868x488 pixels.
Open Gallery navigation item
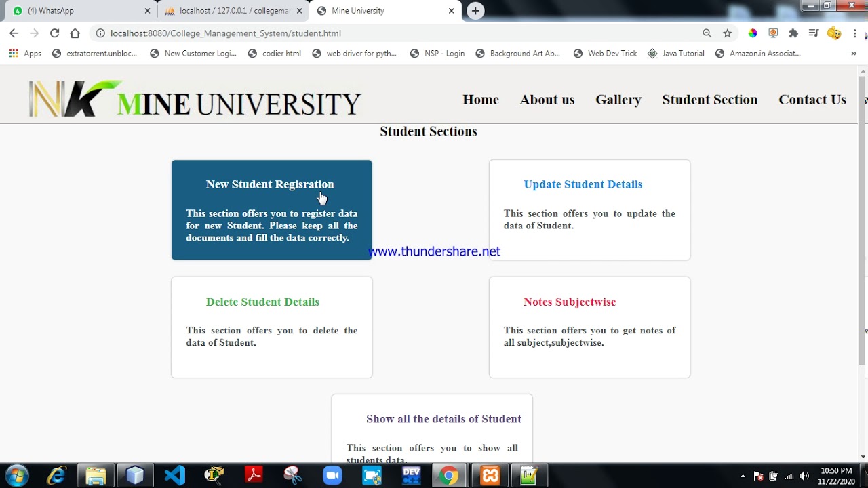pyautogui.click(x=618, y=100)
